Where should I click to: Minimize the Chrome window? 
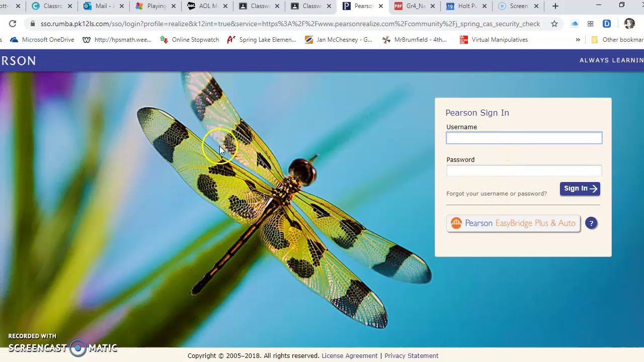tap(599, 6)
